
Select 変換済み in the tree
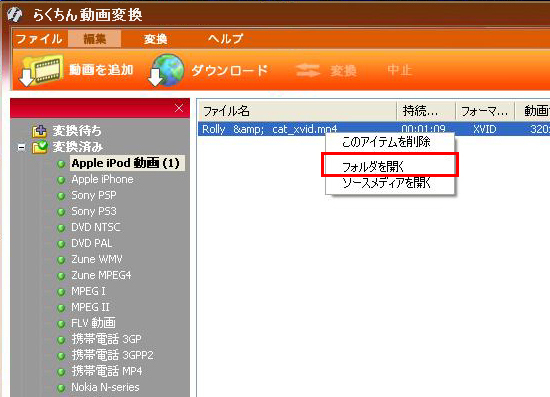coord(78,147)
